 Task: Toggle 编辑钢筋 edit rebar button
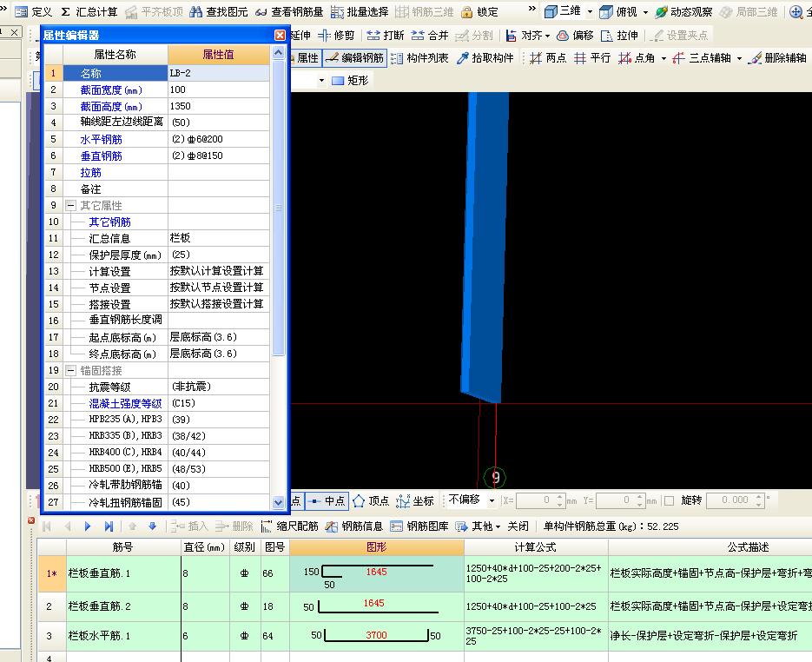(355, 58)
